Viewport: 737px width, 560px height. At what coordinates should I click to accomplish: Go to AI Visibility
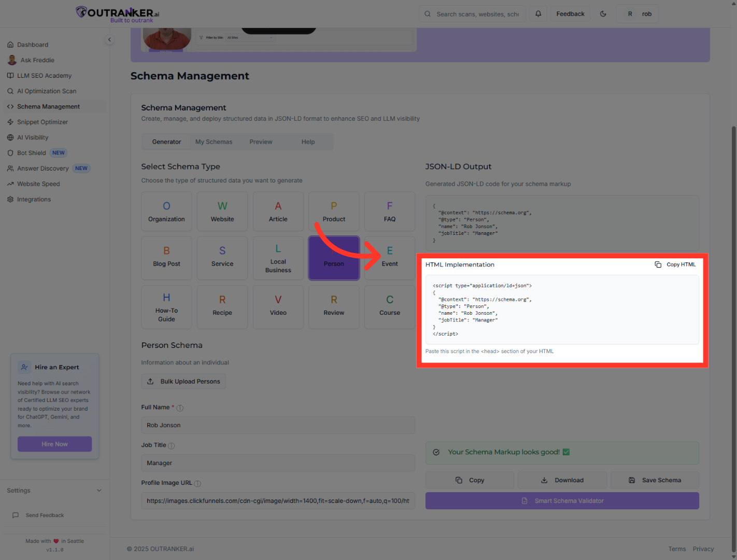coord(54,137)
